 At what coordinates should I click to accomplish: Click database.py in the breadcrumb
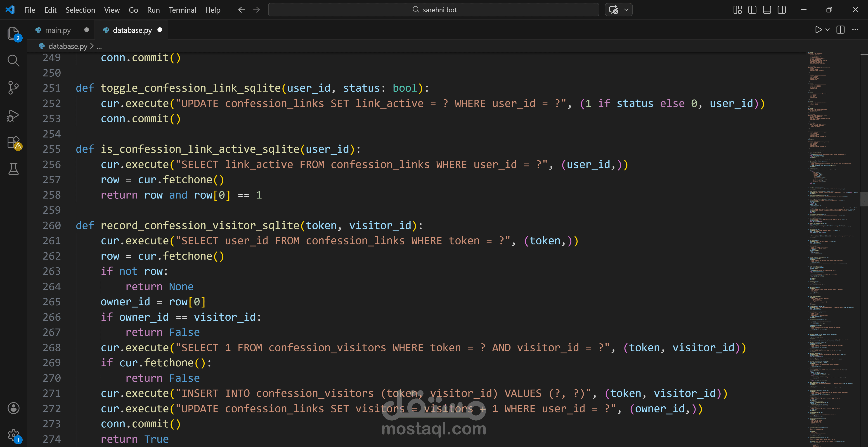click(x=68, y=46)
